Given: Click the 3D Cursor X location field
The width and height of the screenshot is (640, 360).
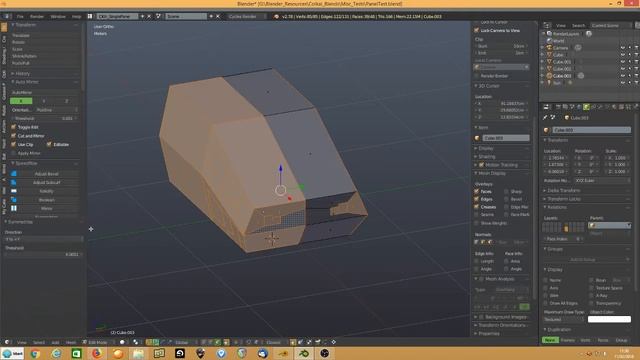Looking at the screenshot, I should [x=502, y=103].
